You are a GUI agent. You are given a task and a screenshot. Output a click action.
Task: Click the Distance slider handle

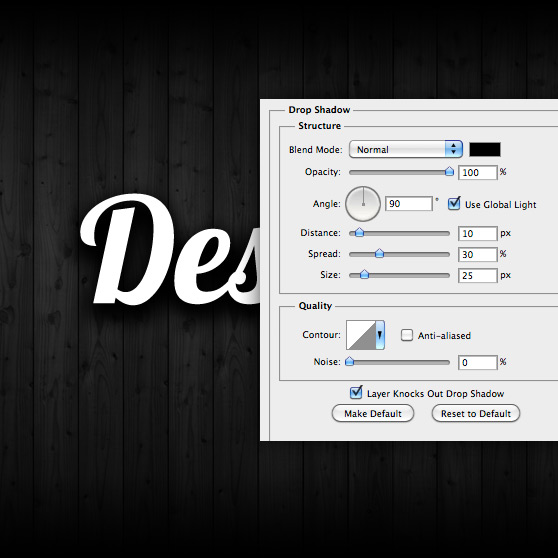[359, 233]
